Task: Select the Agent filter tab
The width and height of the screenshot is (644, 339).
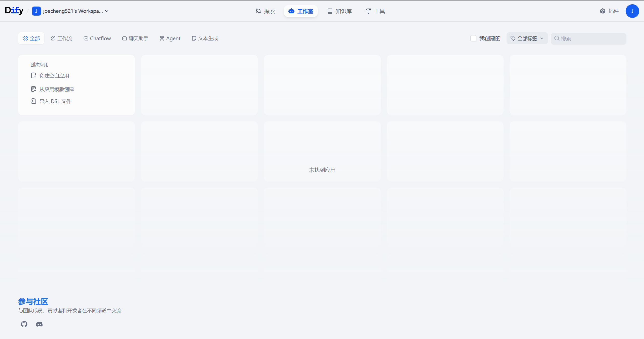Action: (170, 38)
